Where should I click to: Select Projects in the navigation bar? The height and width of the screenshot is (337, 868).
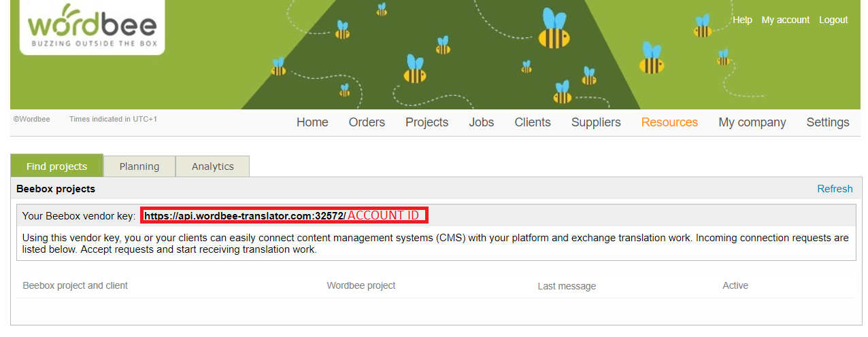427,122
